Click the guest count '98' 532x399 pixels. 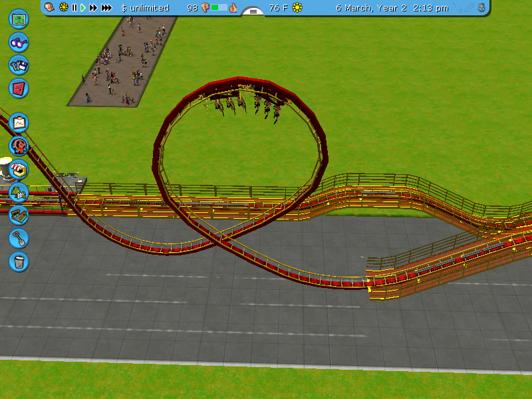coord(192,8)
